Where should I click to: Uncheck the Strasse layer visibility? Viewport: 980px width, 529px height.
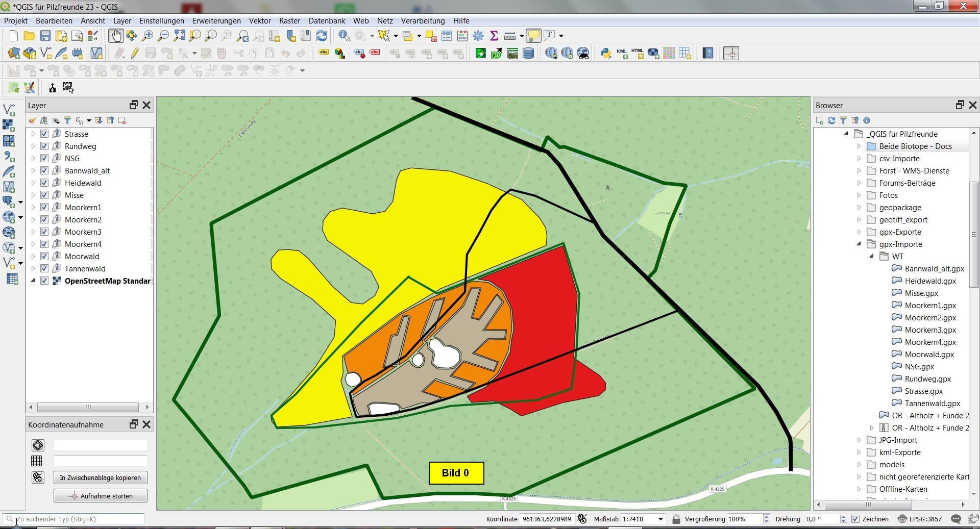click(x=44, y=134)
